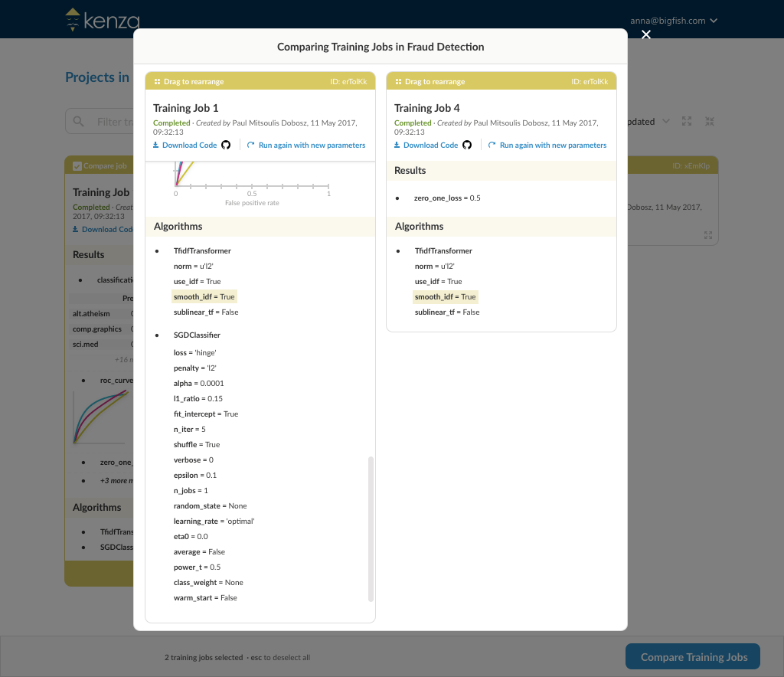Click Download Code link for Training Job 1
784x677 pixels.
click(190, 145)
